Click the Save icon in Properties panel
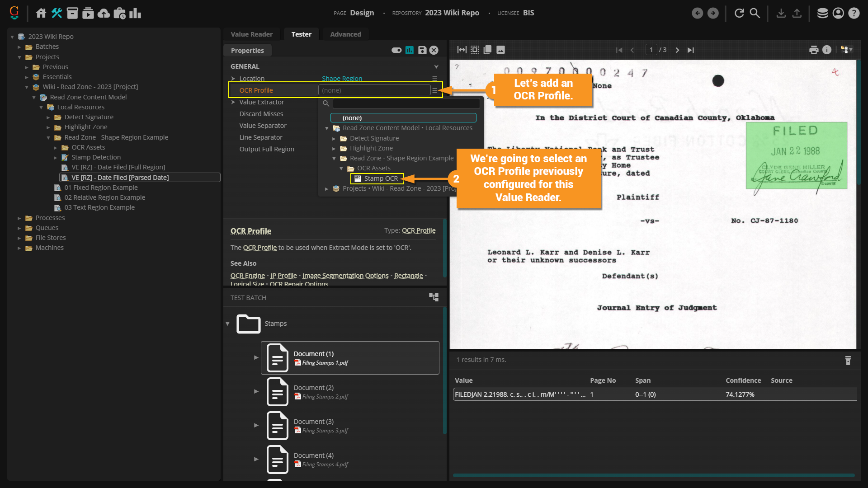The image size is (868, 488). [422, 50]
